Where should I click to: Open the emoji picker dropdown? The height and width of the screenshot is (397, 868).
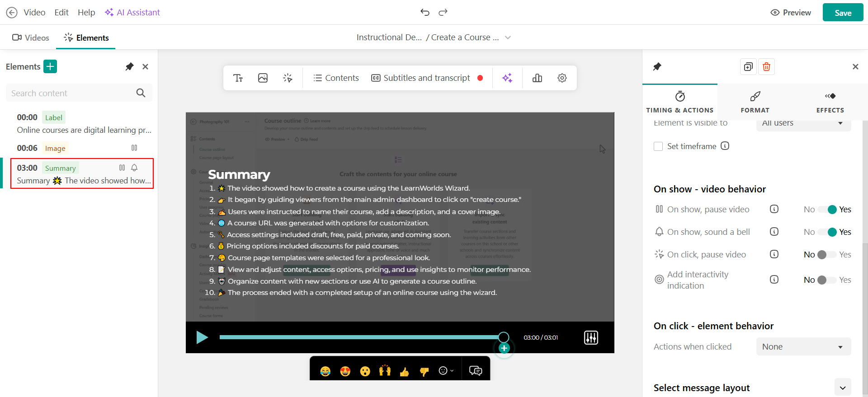point(446,371)
